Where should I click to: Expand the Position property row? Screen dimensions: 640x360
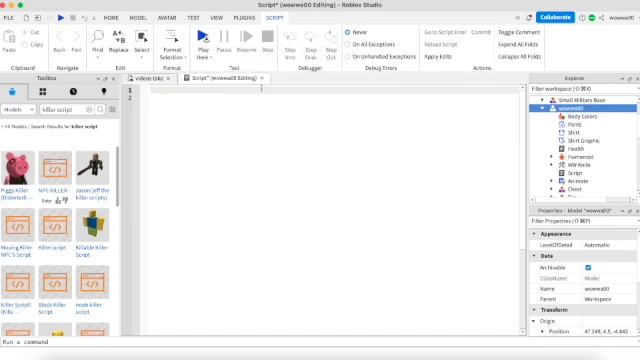542,331
